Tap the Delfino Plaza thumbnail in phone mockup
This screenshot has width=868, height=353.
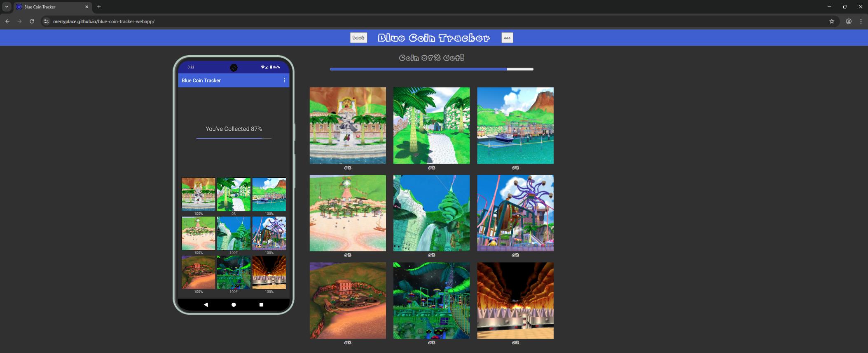point(198,194)
